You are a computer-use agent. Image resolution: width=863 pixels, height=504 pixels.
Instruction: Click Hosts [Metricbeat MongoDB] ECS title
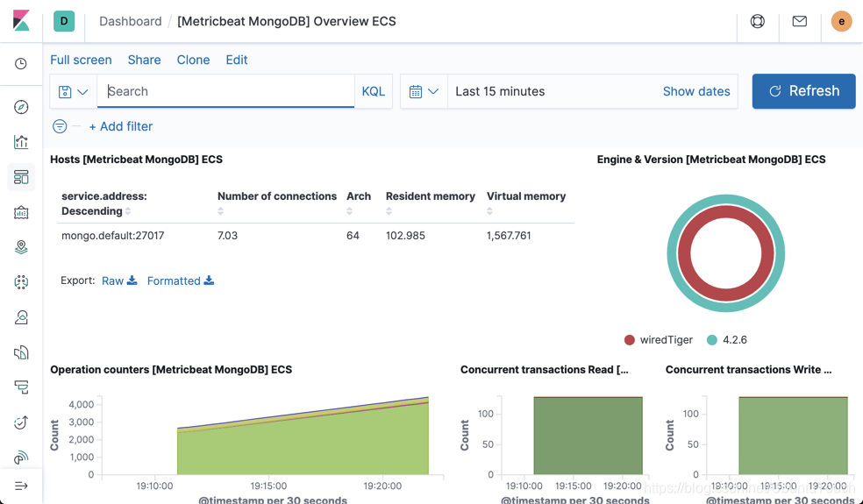(x=137, y=160)
